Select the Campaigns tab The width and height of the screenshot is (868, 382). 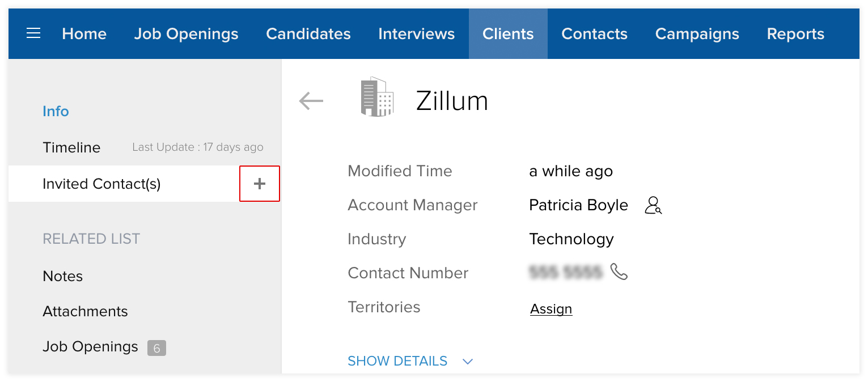click(x=697, y=34)
